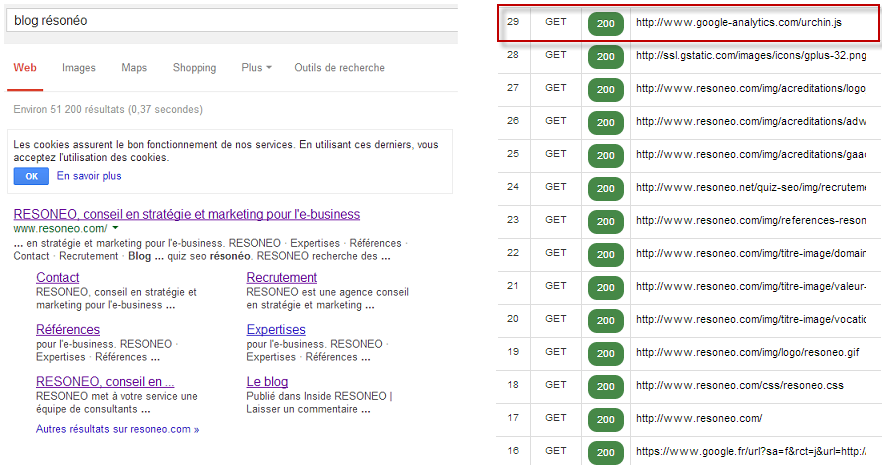Click the 200 status badge in row 21
Image resolution: width=882 pixels, height=471 pixels.
[x=606, y=288]
